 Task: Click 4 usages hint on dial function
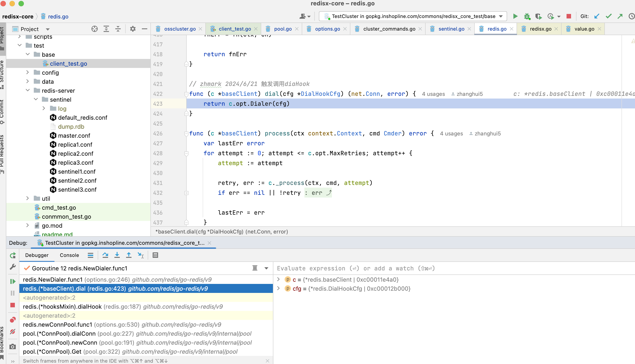click(433, 94)
